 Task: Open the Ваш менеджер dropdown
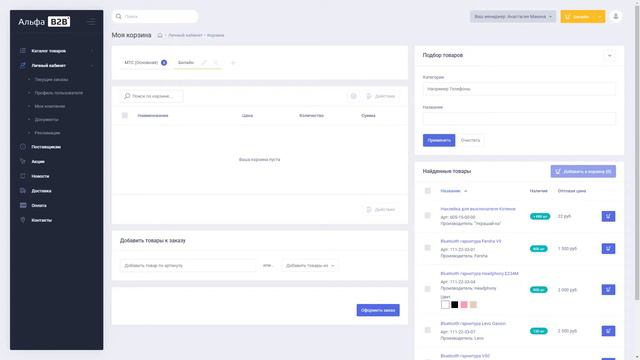tap(513, 16)
